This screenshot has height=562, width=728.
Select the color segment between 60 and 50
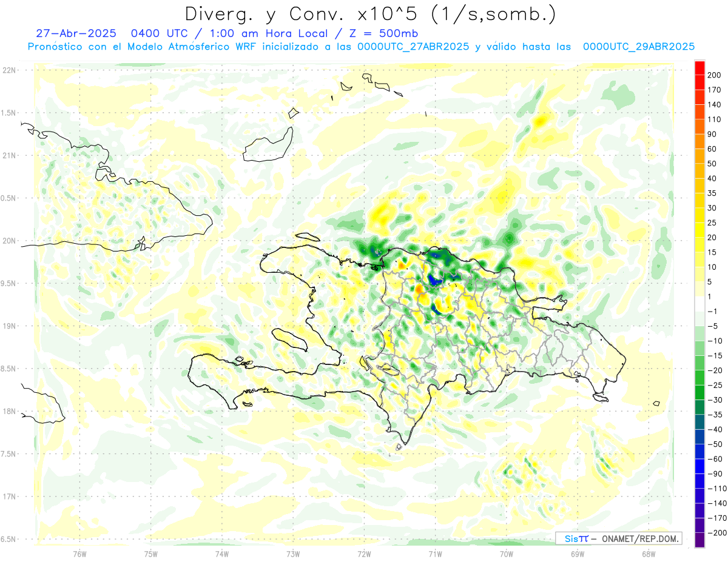pos(699,156)
